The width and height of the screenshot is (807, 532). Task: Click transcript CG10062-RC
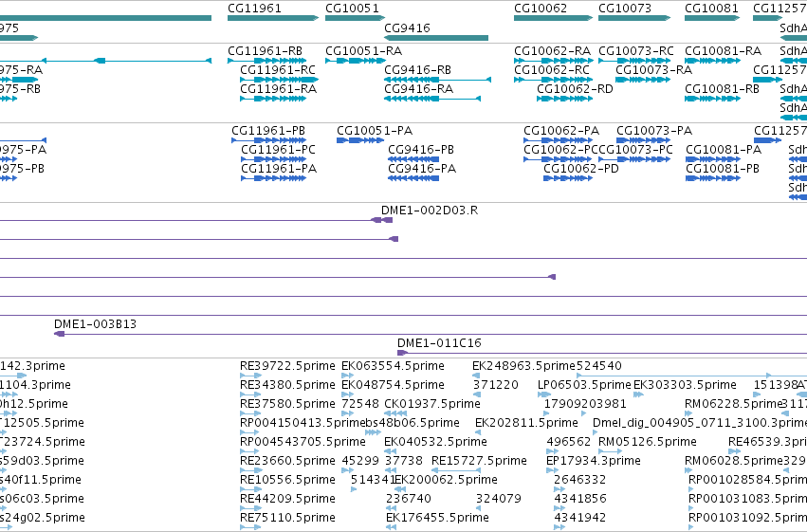click(x=552, y=70)
